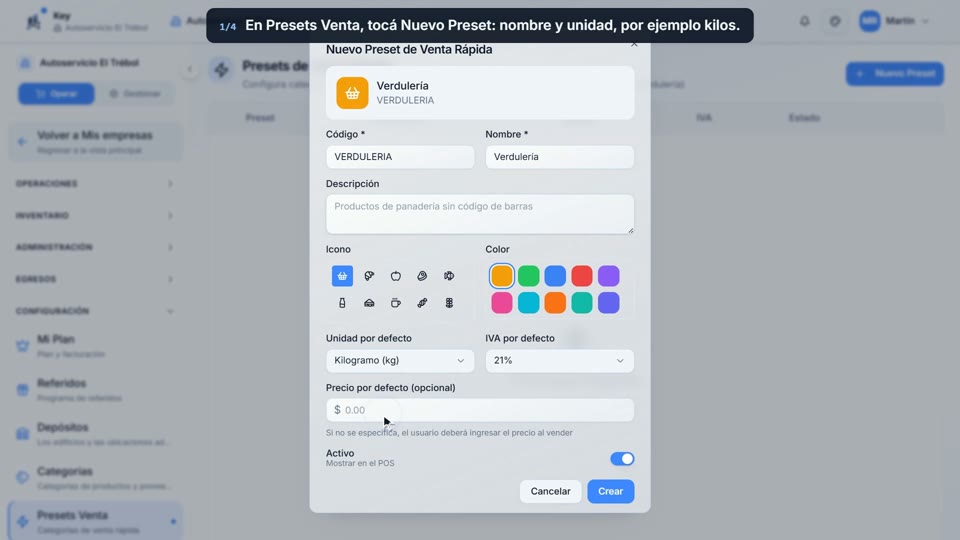The image size is (960, 540).
Task: Choose the coffee cup icon
Action: click(396, 303)
